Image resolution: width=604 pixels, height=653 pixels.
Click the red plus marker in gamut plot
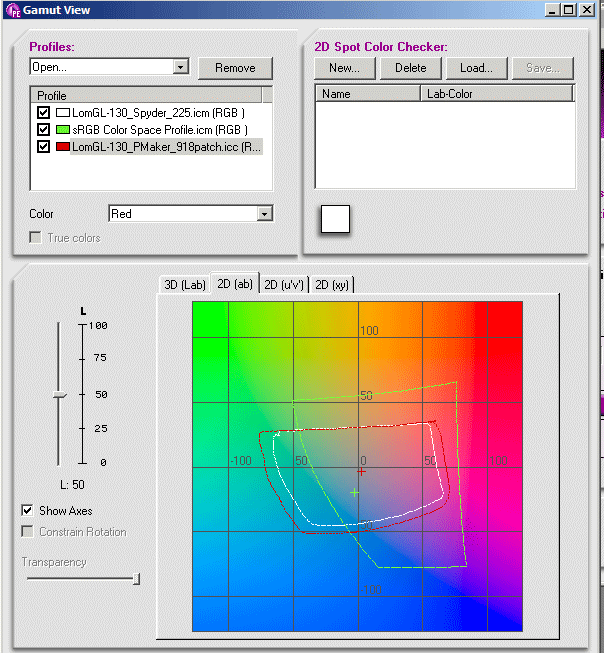pyautogui.click(x=362, y=471)
